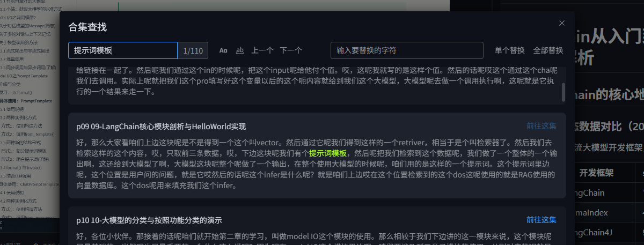644x245 pixels.
Task: Click the dialog results scrollbar thumb
Action: tap(563, 92)
